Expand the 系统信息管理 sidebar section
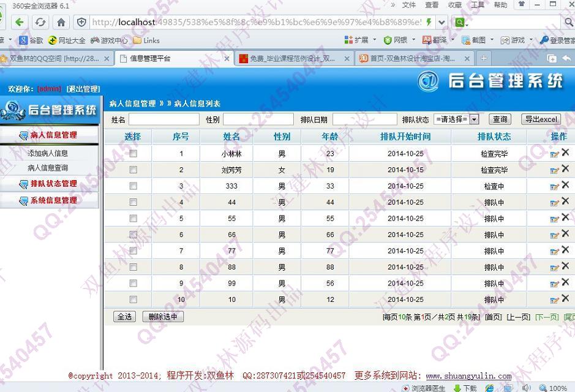The height and width of the screenshot is (392, 575). pyautogui.click(x=53, y=200)
